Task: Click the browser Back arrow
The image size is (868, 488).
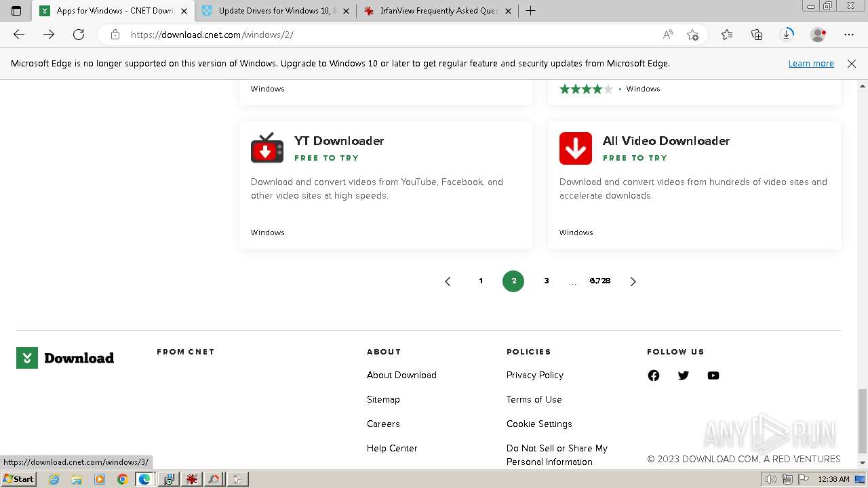Action: (x=19, y=35)
